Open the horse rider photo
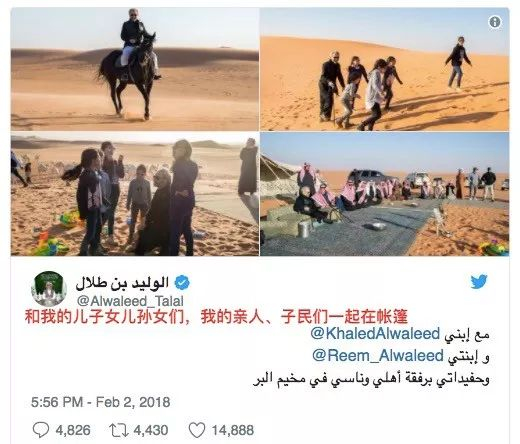The image size is (520, 444). click(135, 69)
